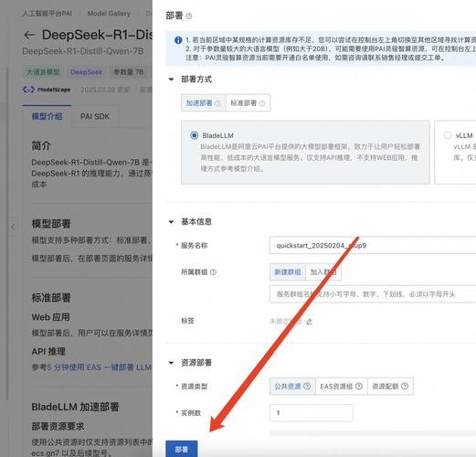Viewport: 476px width, 457px height.
Task: Choose the 加速部署 deployment mode
Action: click(204, 103)
